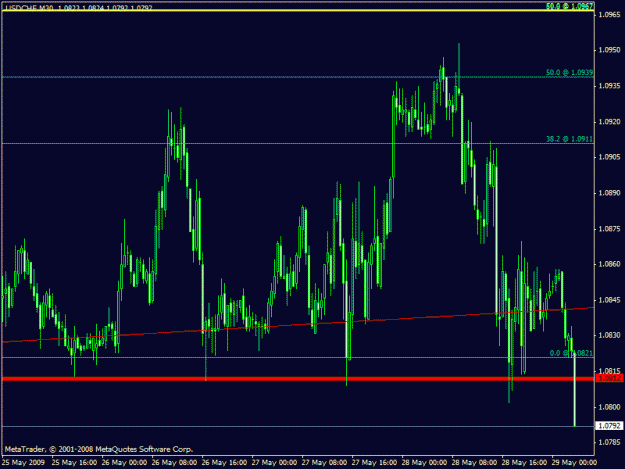Select the Fibonacci label "50.0 @ 1.0939"
625x469 pixels.
pyautogui.click(x=569, y=72)
